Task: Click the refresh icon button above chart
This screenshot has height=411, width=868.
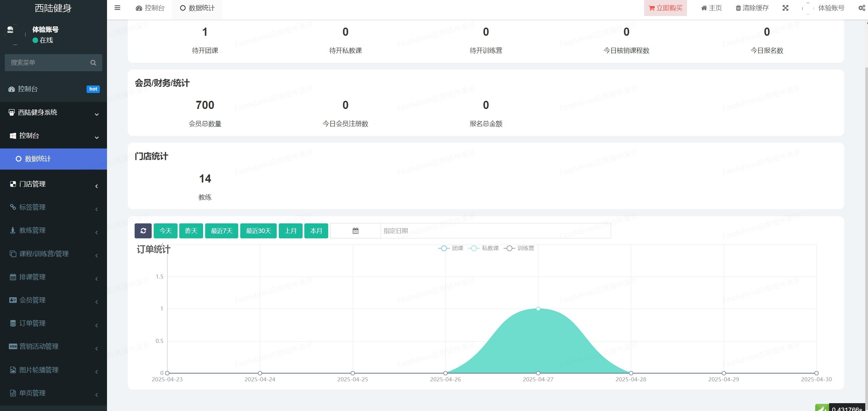Action: (x=143, y=231)
